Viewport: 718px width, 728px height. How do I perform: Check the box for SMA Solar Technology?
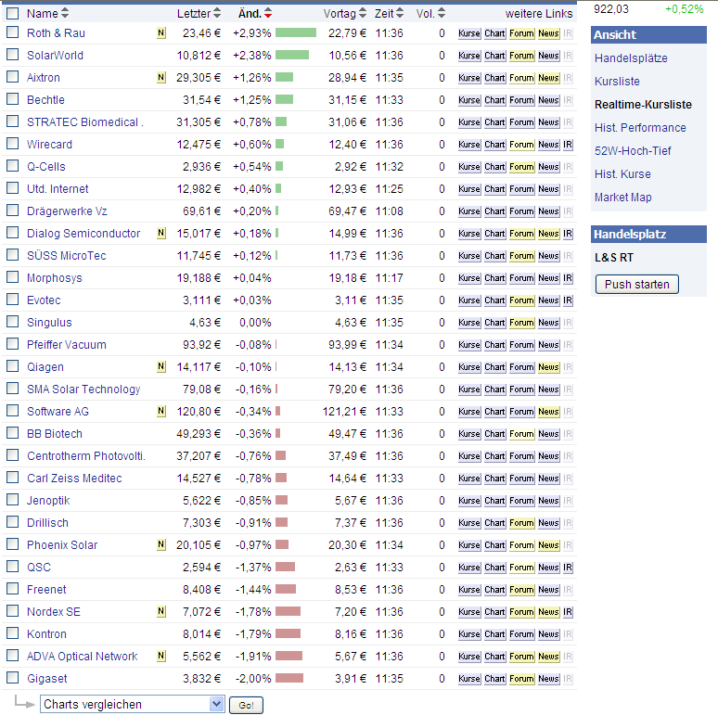coord(13,389)
